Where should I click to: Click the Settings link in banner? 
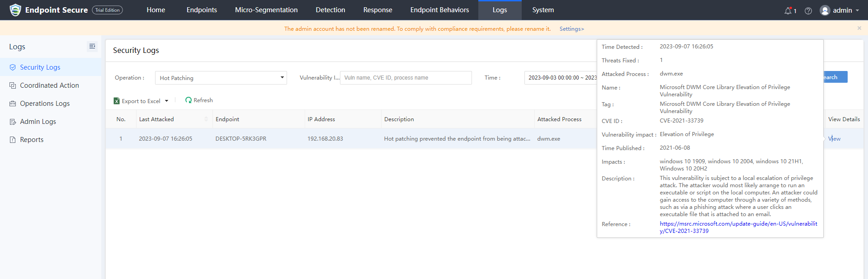pos(571,29)
